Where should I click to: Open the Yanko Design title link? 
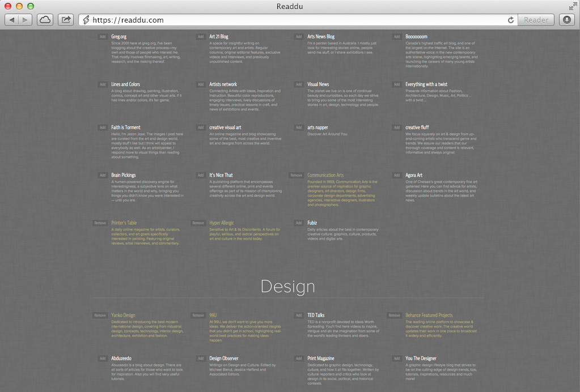pos(123,315)
